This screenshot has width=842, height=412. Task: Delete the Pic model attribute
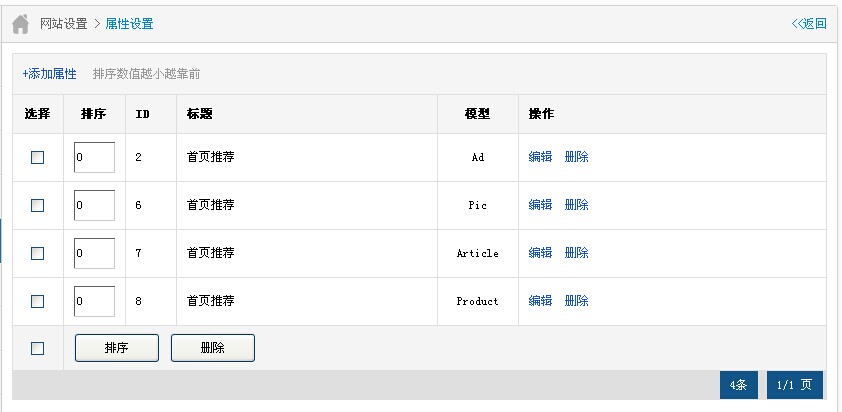click(577, 205)
